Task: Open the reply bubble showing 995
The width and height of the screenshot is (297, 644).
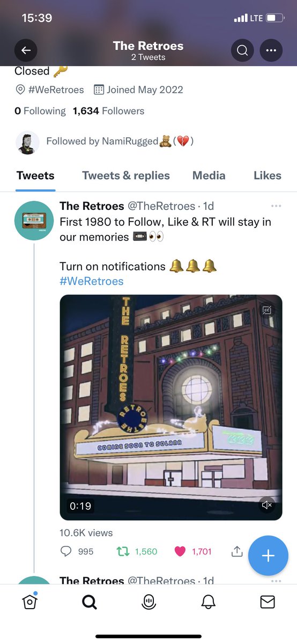Action: click(x=77, y=551)
